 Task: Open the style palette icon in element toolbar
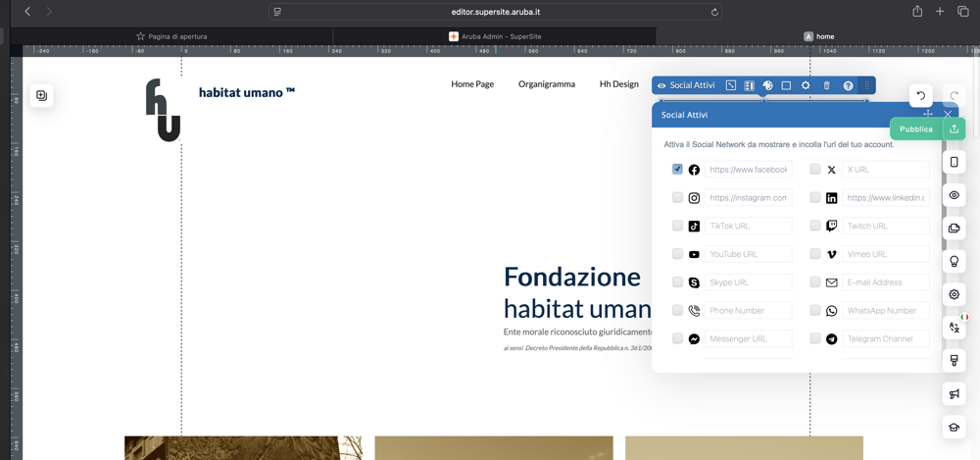[x=768, y=85]
